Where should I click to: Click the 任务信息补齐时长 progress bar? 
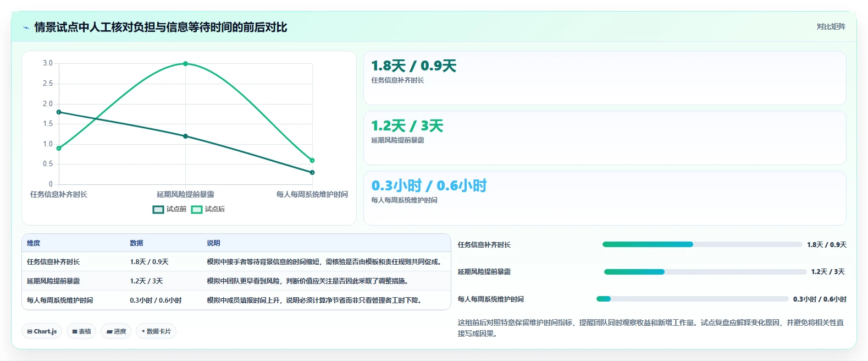[702, 244]
